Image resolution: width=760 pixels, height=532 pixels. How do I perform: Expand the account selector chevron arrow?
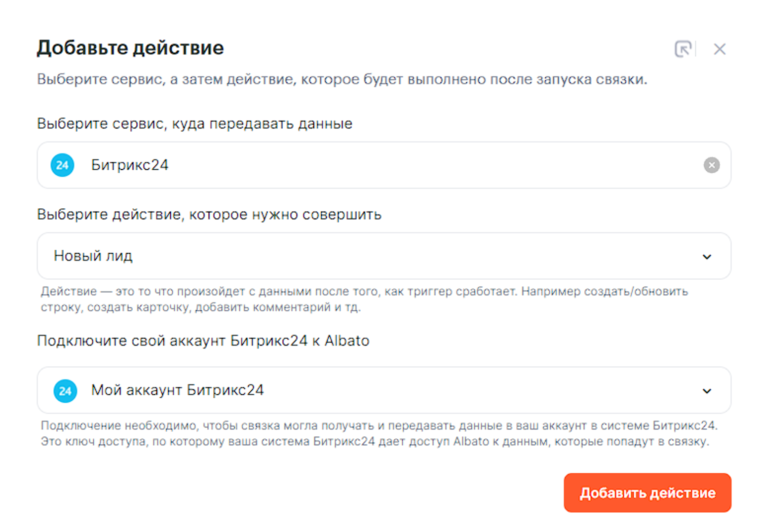pos(707,391)
